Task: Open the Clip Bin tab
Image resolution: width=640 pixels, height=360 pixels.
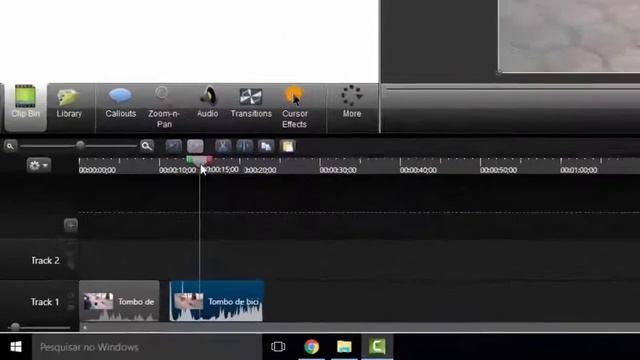Action: point(25,107)
